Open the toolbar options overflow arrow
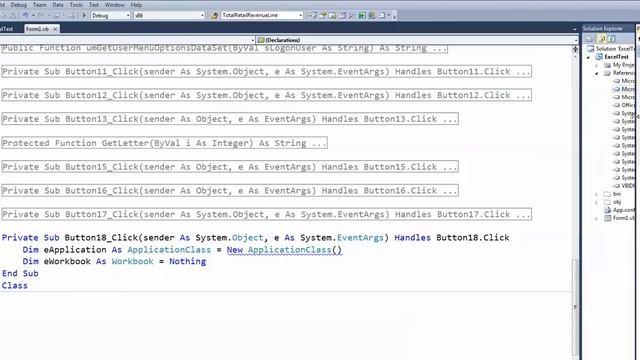This screenshot has width=640, height=360. 394,16
